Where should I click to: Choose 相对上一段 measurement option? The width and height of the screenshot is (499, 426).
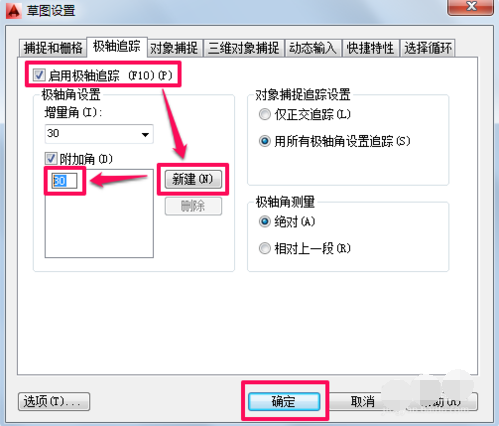[265, 248]
